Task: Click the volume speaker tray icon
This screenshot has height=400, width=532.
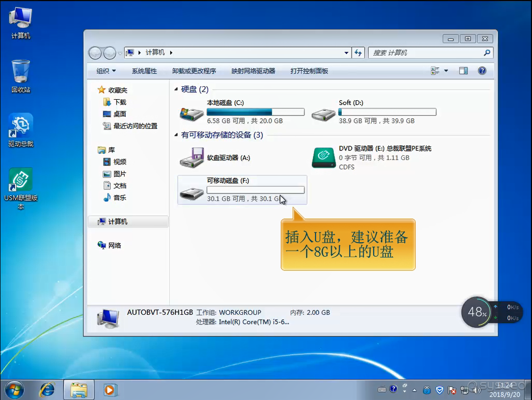Action: [x=477, y=390]
